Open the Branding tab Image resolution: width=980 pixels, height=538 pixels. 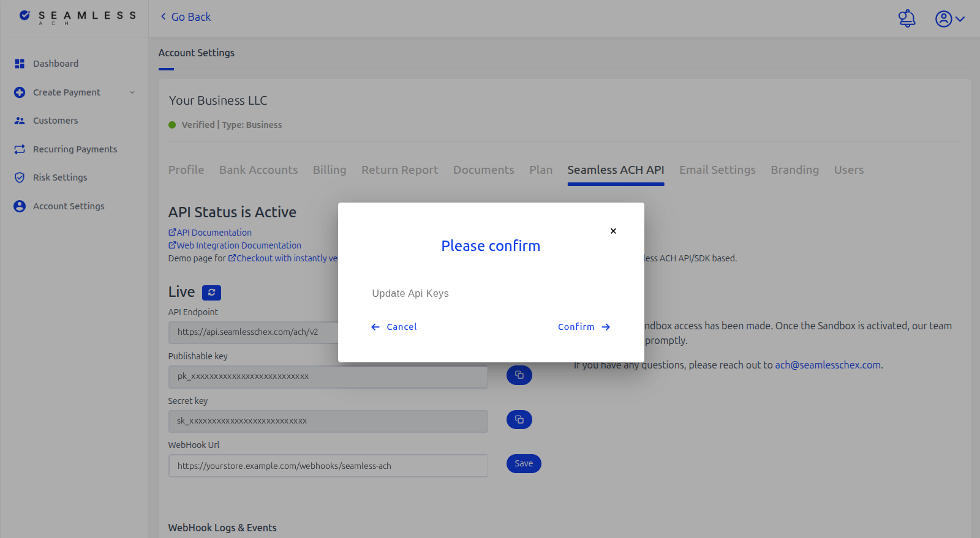click(x=794, y=170)
